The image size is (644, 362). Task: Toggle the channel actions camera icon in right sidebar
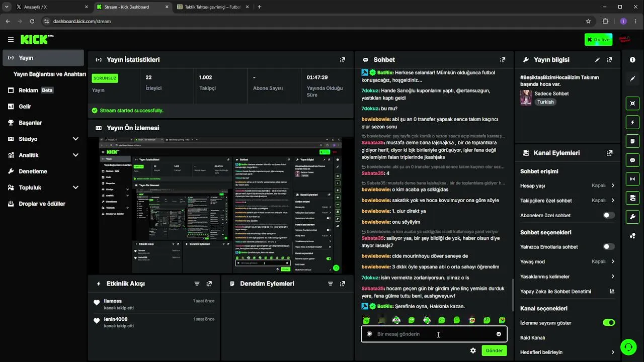tap(632, 198)
